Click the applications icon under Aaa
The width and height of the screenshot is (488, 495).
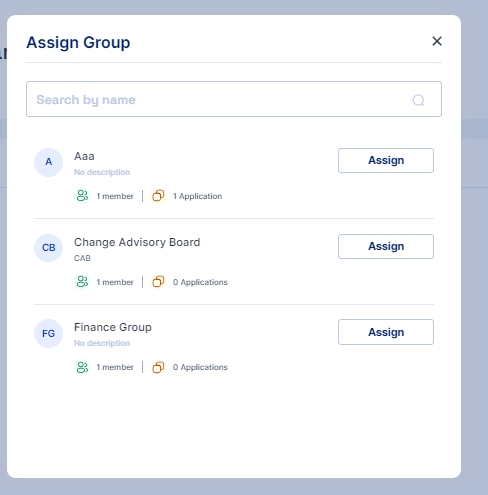coord(158,196)
